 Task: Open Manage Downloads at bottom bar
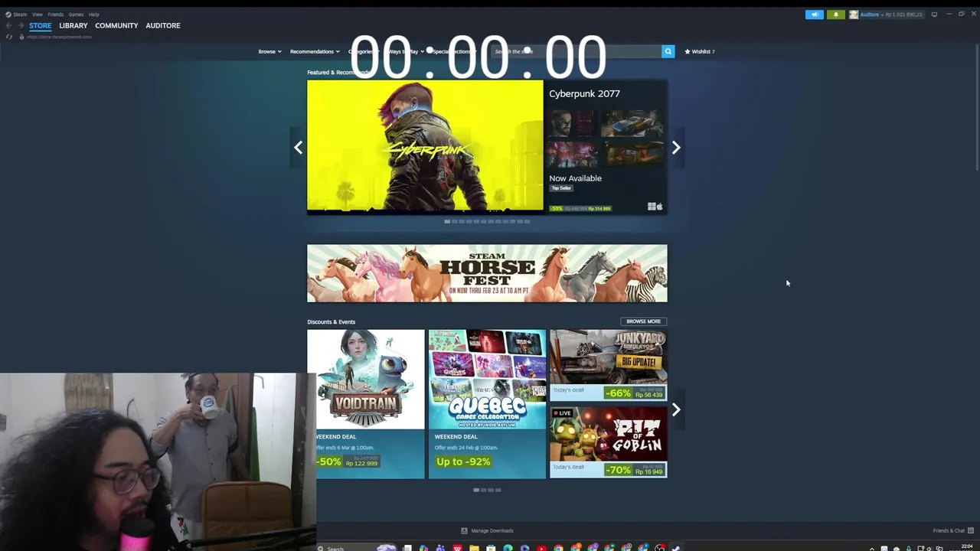(x=488, y=530)
